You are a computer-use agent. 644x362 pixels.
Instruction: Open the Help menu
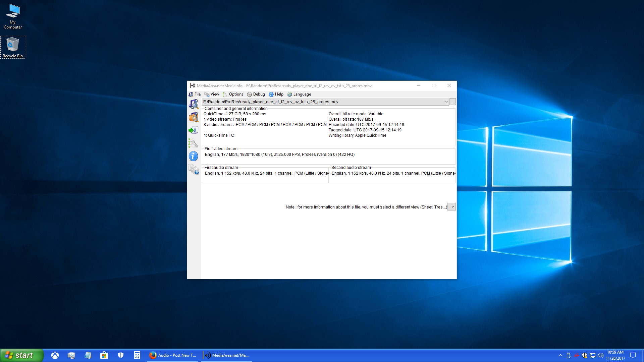pyautogui.click(x=276, y=95)
